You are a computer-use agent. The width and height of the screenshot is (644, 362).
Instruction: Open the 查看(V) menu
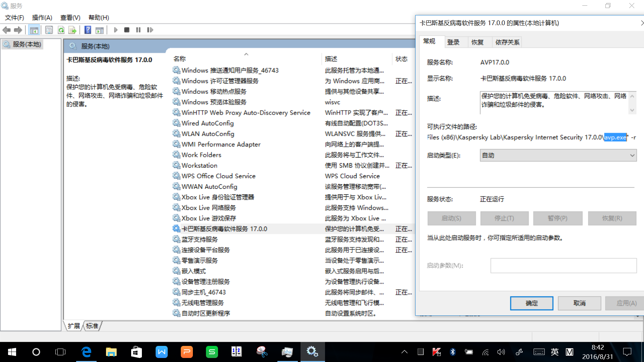70,18
